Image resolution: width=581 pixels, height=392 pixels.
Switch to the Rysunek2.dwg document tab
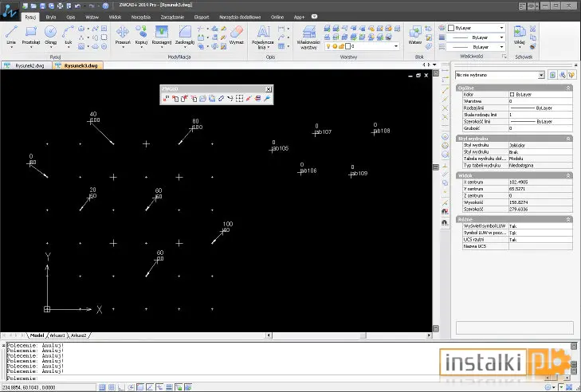click(x=26, y=65)
